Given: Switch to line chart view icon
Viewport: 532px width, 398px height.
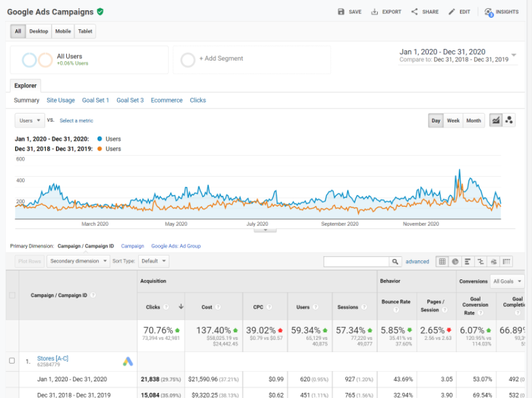Looking at the screenshot, I should pos(496,120).
